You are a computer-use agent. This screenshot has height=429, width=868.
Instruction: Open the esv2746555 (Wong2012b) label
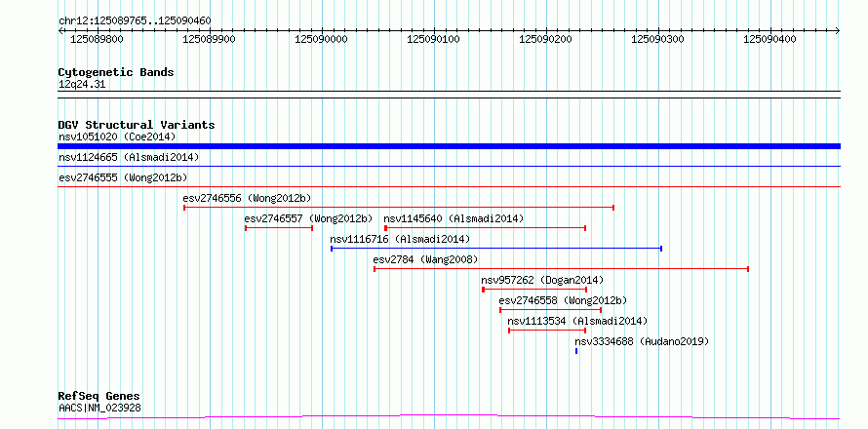pyautogui.click(x=123, y=177)
